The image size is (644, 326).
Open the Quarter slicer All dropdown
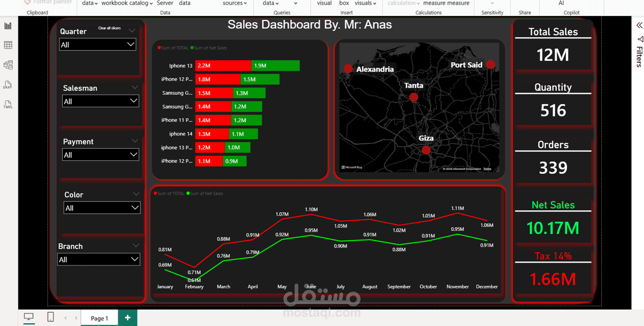coord(98,44)
